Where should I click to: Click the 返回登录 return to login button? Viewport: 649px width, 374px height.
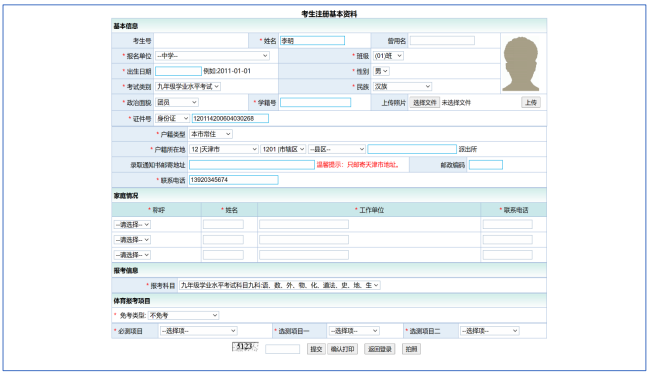click(x=380, y=349)
